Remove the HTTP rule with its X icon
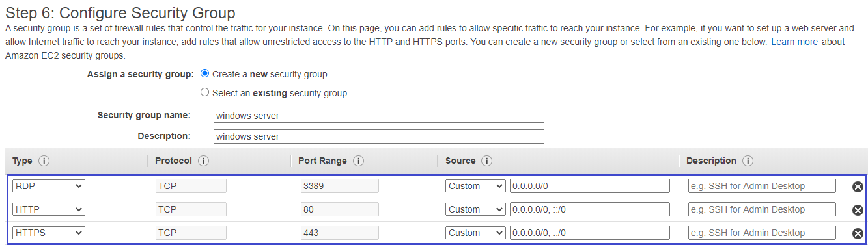Image resolution: width=868 pixels, height=247 pixels. click(858, 210)
